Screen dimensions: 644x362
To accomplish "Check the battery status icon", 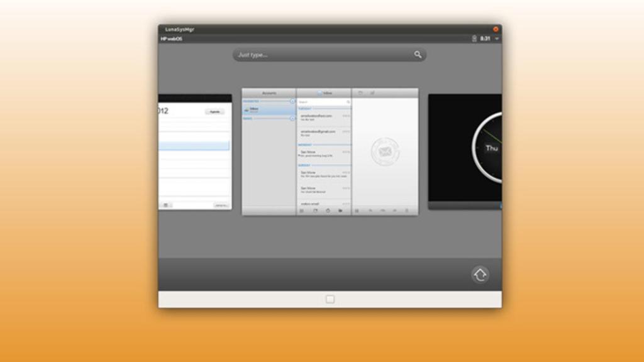I will [x=475, y=37].
